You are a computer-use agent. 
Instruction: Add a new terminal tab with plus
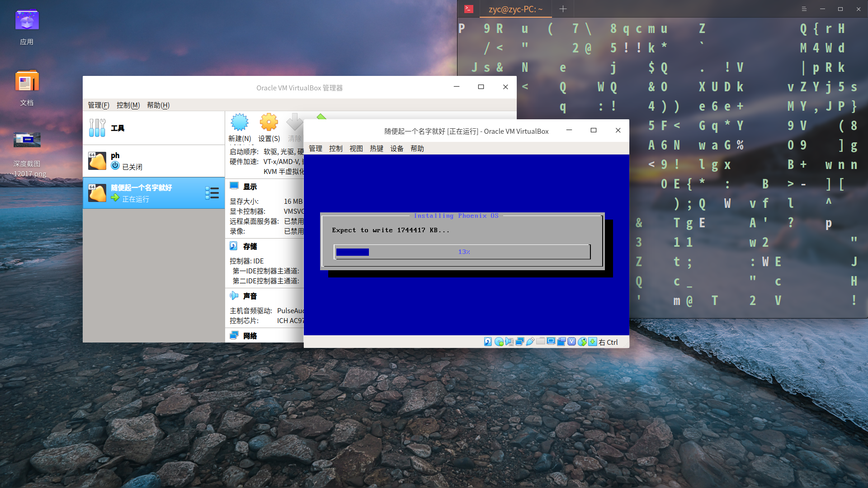coord(563,9)
